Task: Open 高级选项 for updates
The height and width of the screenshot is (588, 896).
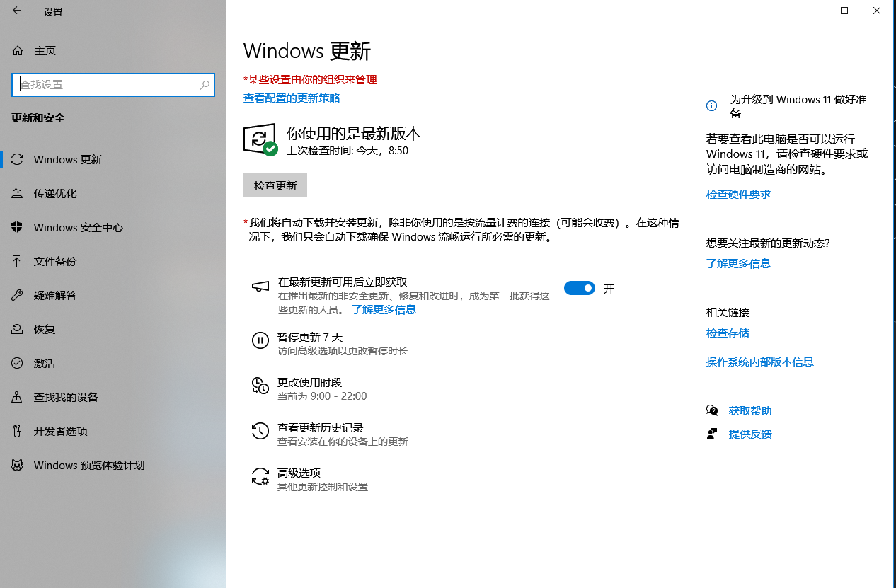Action: click(x=300, y=473)
